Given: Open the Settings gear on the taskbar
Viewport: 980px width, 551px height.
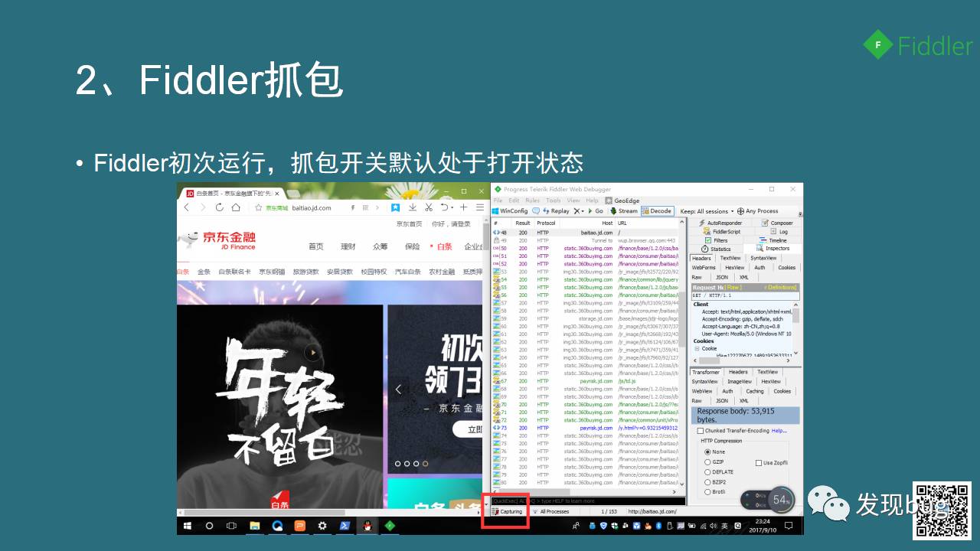Looking at the screenshot, I should point(322,526).
